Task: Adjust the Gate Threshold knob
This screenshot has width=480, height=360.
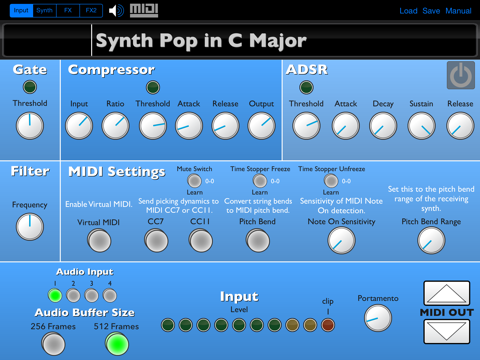Action: pos(30,125)
